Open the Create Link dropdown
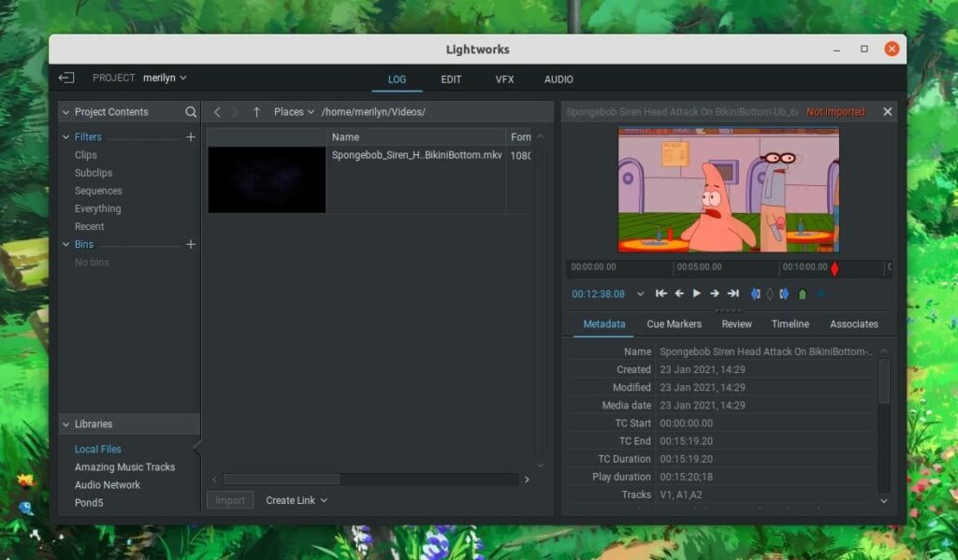Screen dimensions: 958x560 pos(296,501)
